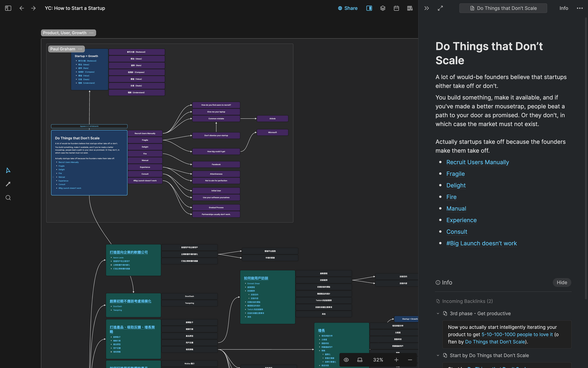Click the 'Airbnb' card on whiteboard
This screenshot has height=368, width=588.
click(272, 119)
